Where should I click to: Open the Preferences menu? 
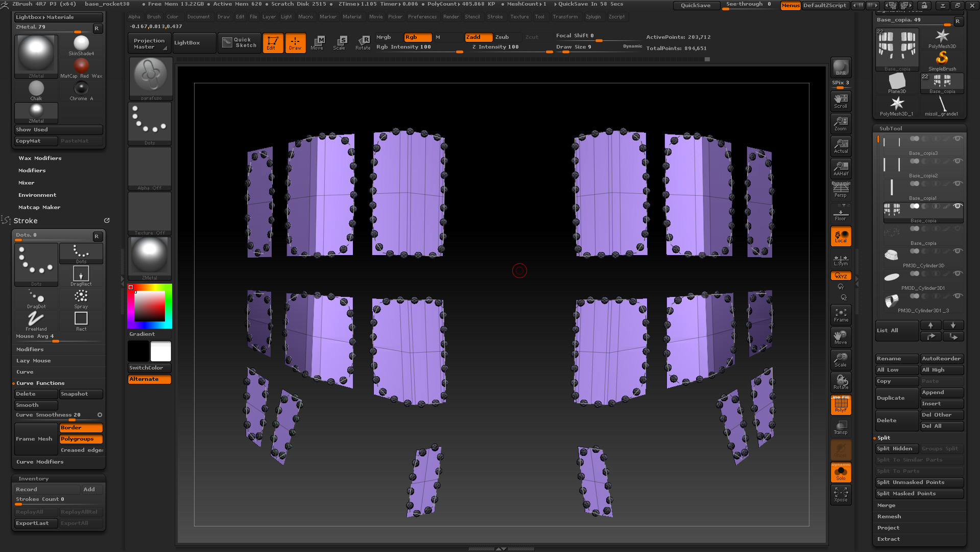click(x=422, y=17)
